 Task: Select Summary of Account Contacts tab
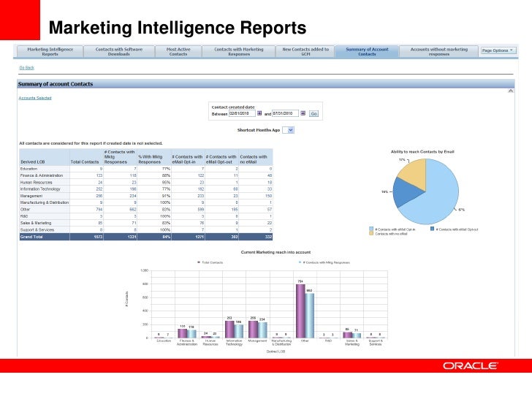pos(367,52)
